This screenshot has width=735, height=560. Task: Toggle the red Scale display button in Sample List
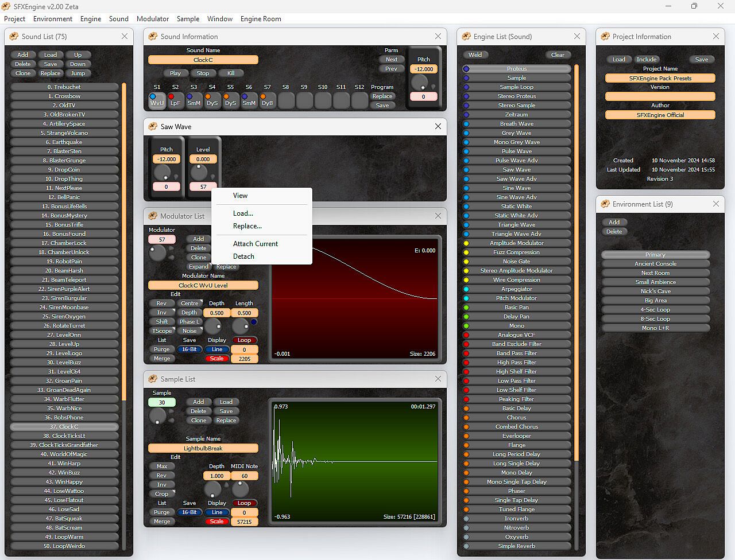click(x=216, y=522)
